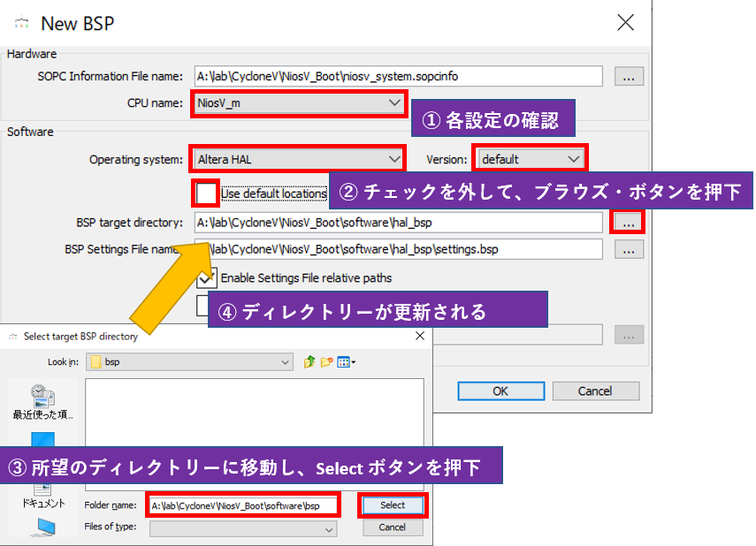Screen dimensions: 756x546
Task: Click the Up One Level folder icon
Action: 309,362
